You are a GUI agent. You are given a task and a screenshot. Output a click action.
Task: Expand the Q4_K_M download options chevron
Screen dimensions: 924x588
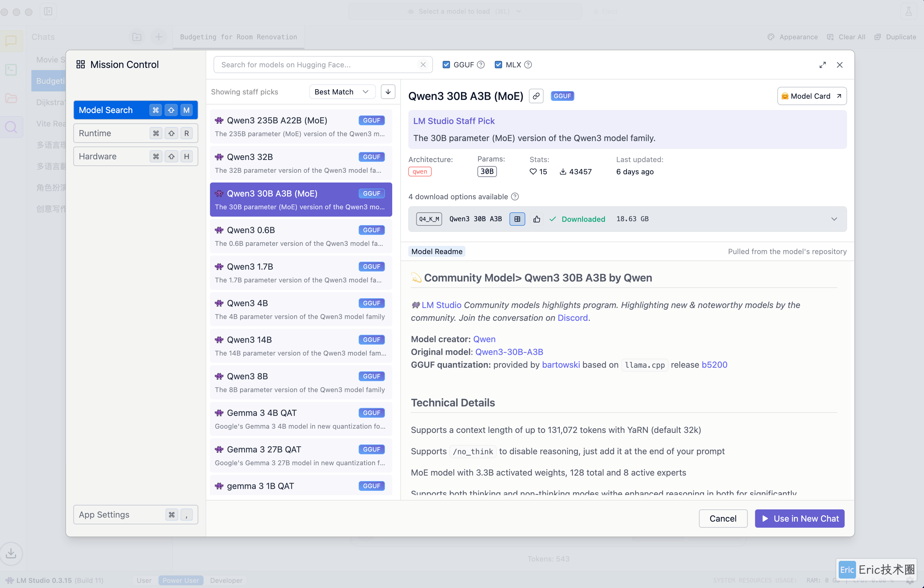point(834,219)
